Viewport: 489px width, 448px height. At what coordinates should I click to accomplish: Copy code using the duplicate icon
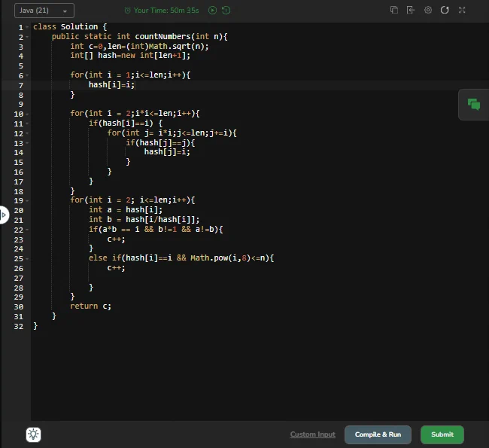394,10
